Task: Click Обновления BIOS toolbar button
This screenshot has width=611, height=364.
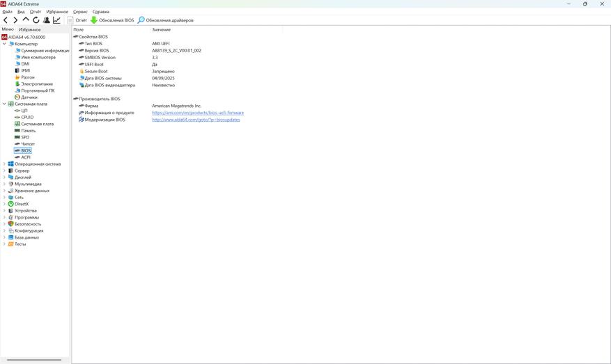Action: (x=112, y=20)
